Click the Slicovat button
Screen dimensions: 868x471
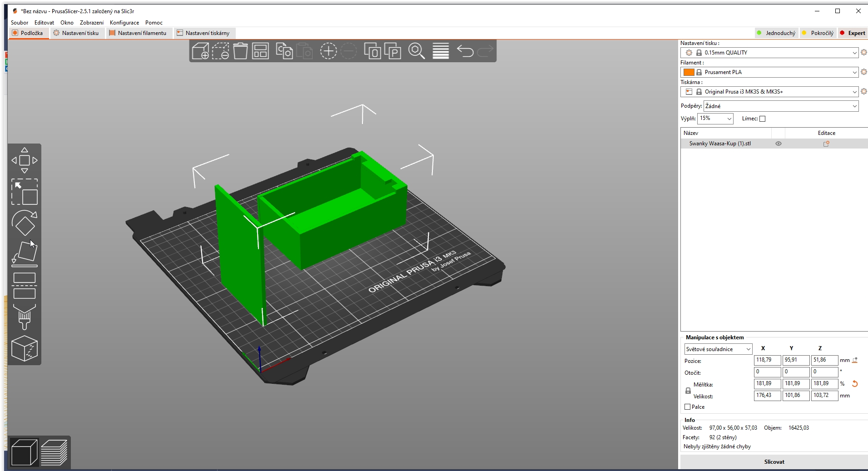774,462
